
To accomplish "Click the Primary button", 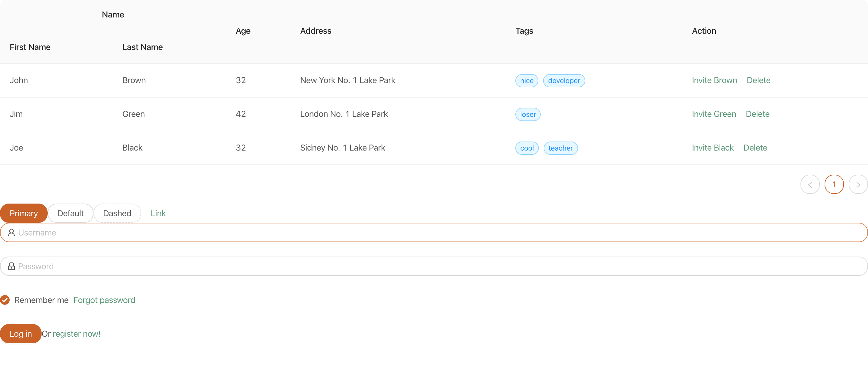I will [24, 213].
